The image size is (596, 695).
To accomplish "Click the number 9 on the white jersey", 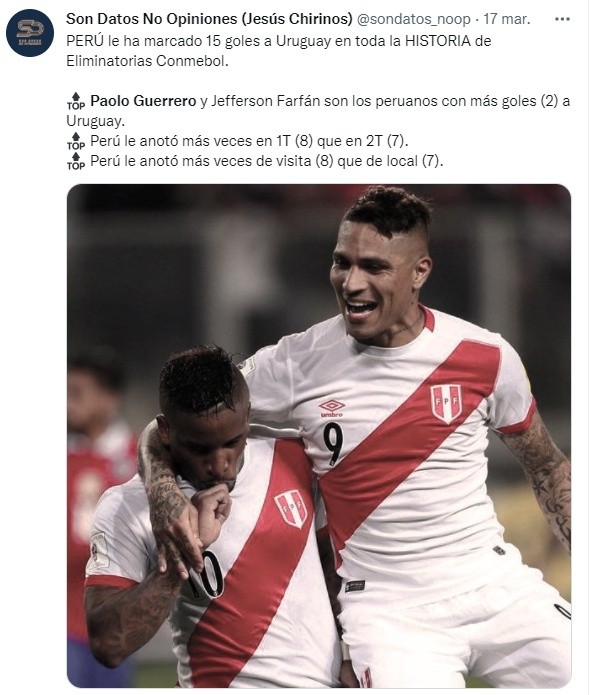I will click(x=333, y=443).
